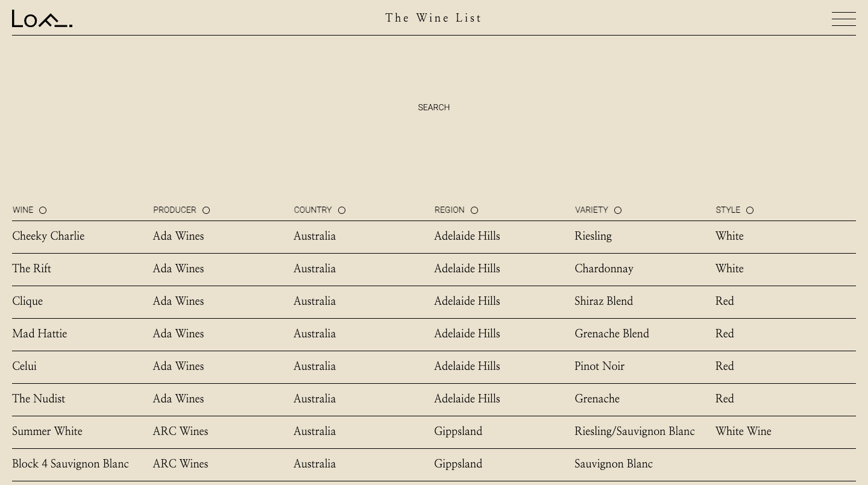Click the circle beside STYLE
This screenshot has width=868, height=485.
(750, 210)
